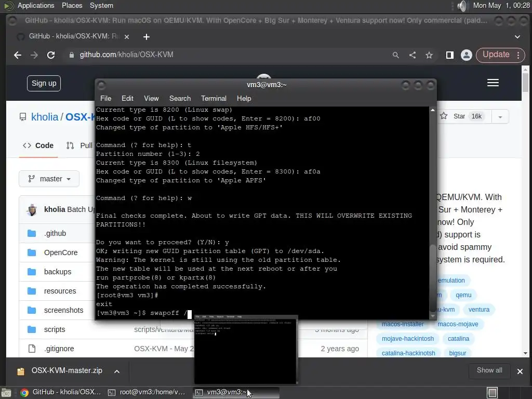The image size is (532, 399).
Task: Click the macos-mojave topic tag
Action: point(458,324)
